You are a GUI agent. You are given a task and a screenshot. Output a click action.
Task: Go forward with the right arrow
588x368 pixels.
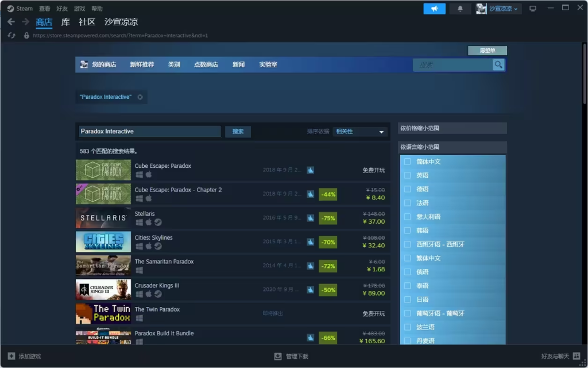25,22
